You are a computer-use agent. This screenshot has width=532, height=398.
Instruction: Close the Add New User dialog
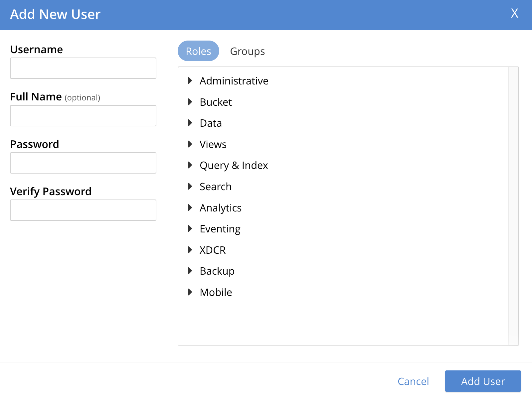pyautogui.click(x=514, y=13)
